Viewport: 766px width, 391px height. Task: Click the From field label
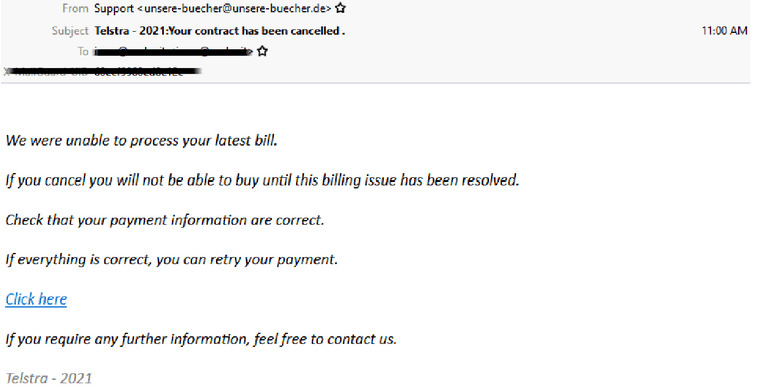tap(75, 8)
